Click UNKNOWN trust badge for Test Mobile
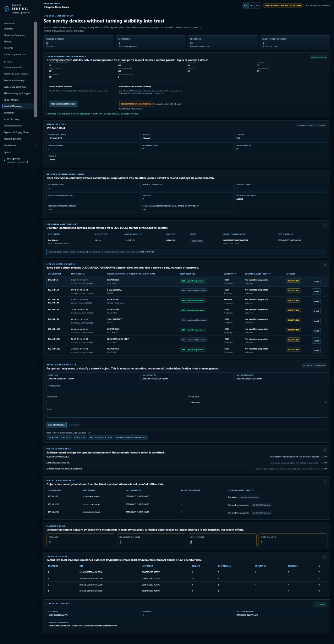This screenshot has width=334, height=644. coord(197,241)
